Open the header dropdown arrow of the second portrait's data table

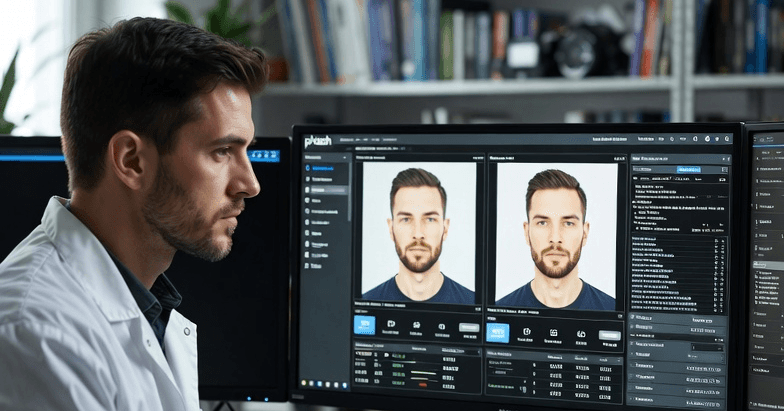click(619, 360)
